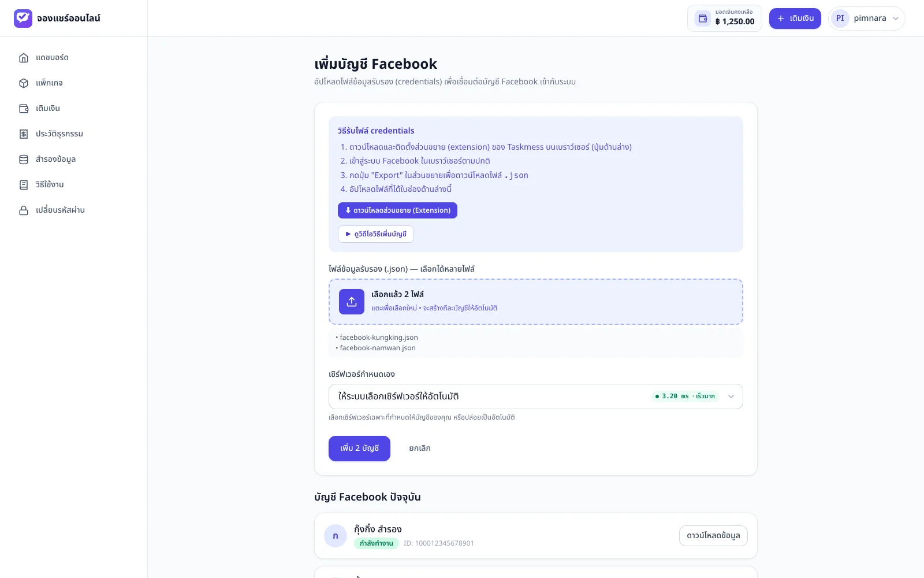Click the receipt icon beside ประวัติธุรกรรม
Screen dimensions: 924x578
pos(24,134)
